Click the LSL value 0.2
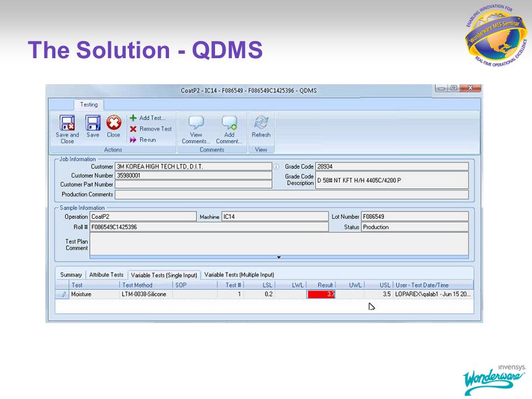The image size is (532, 399). [x=259, y=294]
